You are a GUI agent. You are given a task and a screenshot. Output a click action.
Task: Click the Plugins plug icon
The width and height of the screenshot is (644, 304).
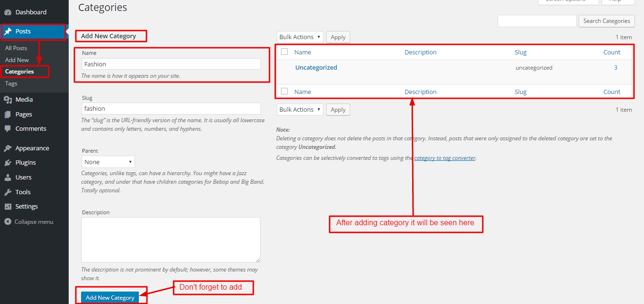coord(8,163)
